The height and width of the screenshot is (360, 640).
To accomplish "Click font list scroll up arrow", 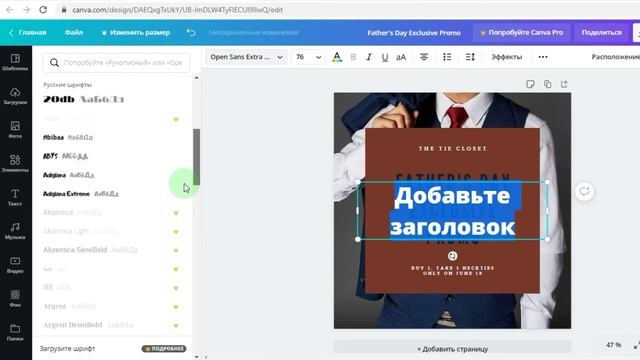I will [196, 78].
